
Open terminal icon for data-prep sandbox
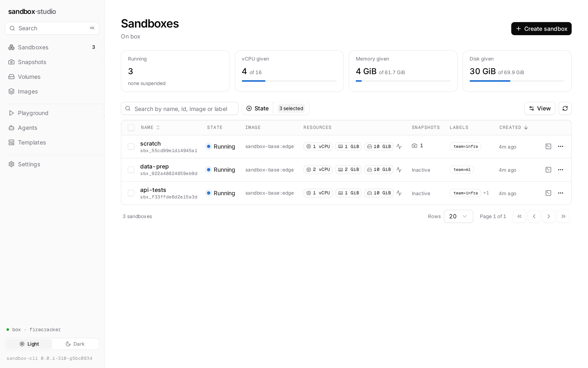(548, 170)
